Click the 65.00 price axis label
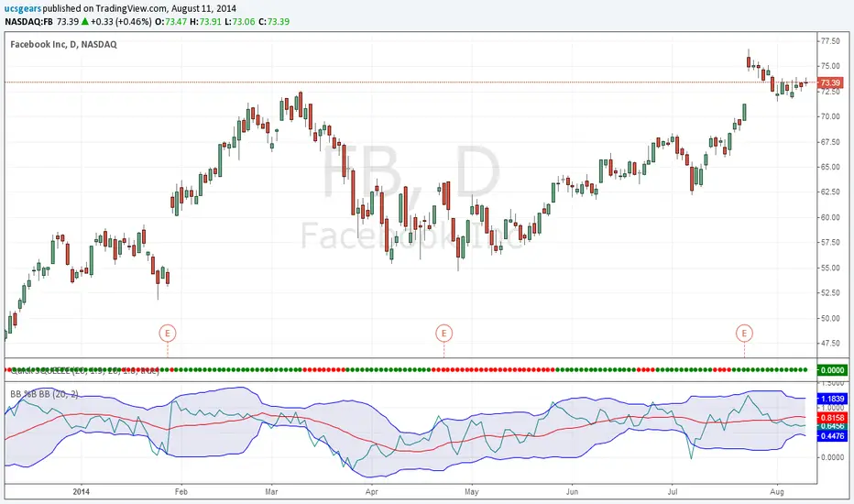Viewport: 854px width, 504px height. pyautogui.click(x=830, y=167)
